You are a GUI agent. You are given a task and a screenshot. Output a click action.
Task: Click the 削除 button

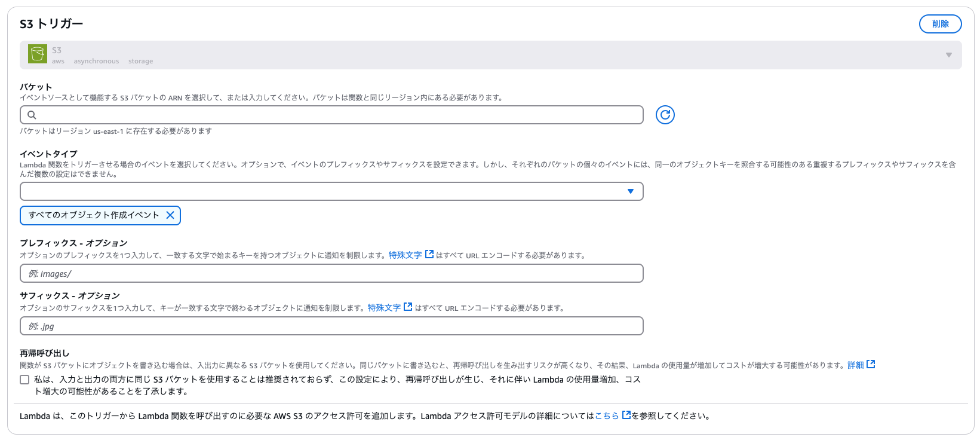pyautogui.click(x=940, y=24)
